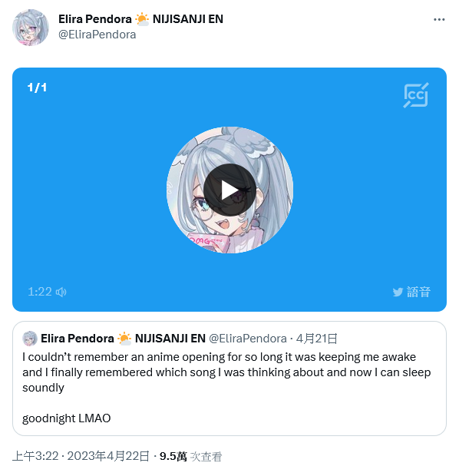Click the quoted tweet author name Elira Pendora
Screen dimensions: 459x476
click(78, 339)
